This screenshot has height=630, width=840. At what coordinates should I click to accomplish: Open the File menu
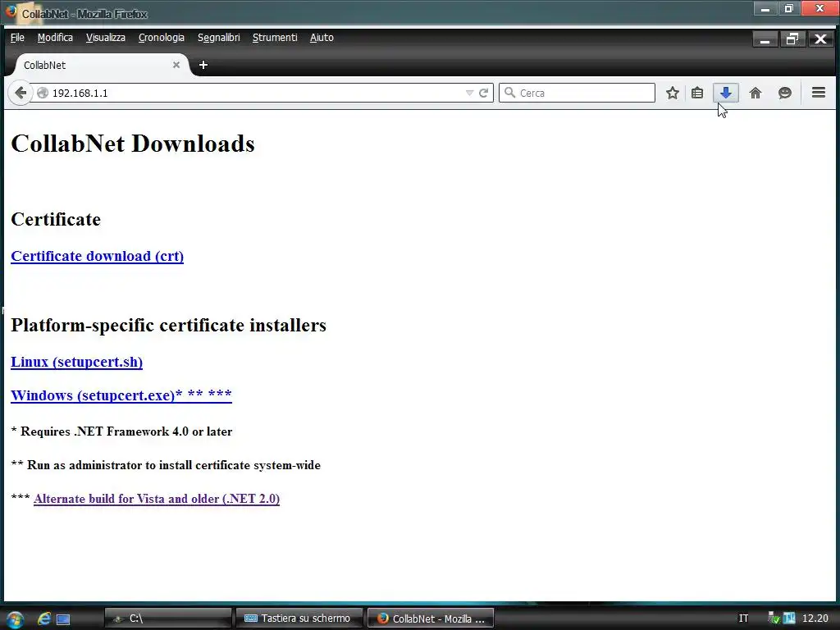pyautogui.click(x=17, y=38)
